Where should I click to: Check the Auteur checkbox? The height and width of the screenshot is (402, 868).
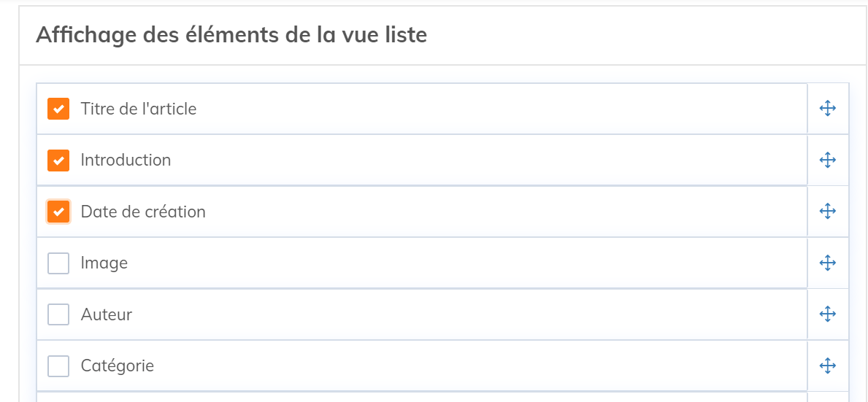coord(58,314)
